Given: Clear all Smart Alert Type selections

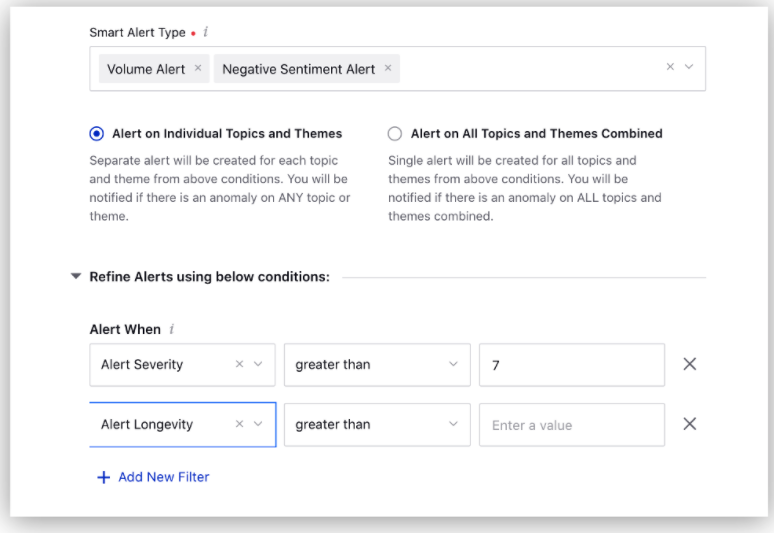Looking at the screenshot, I should pyautogui.click(x=670, y=67).
